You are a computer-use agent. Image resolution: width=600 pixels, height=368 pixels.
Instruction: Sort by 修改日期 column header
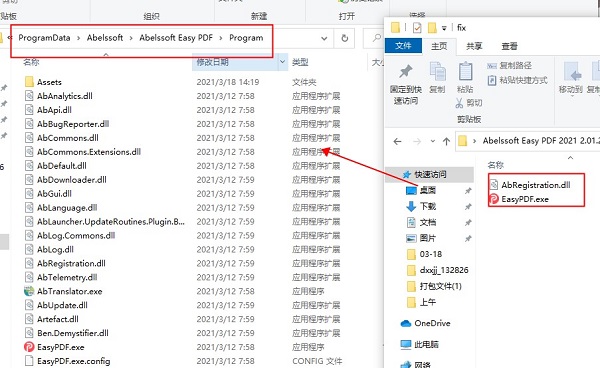point(212,62)
